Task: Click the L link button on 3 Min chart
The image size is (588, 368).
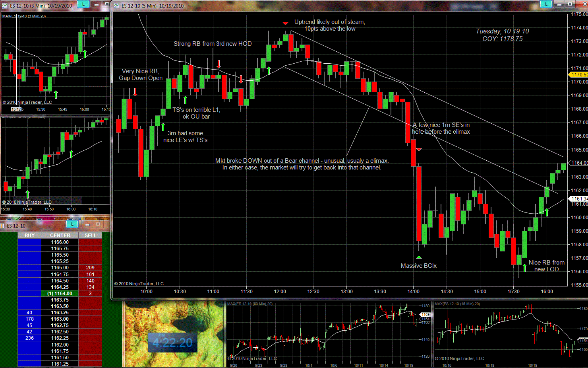Action: click(83, 4)
